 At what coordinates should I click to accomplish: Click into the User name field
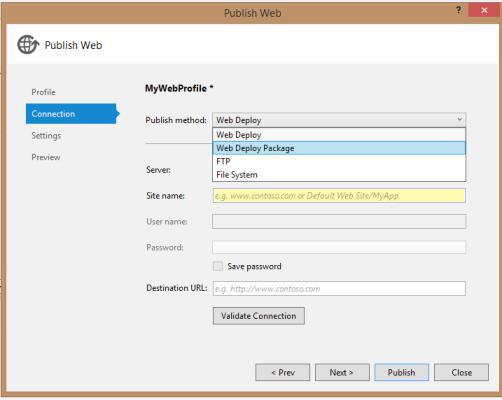coord(339,222)
